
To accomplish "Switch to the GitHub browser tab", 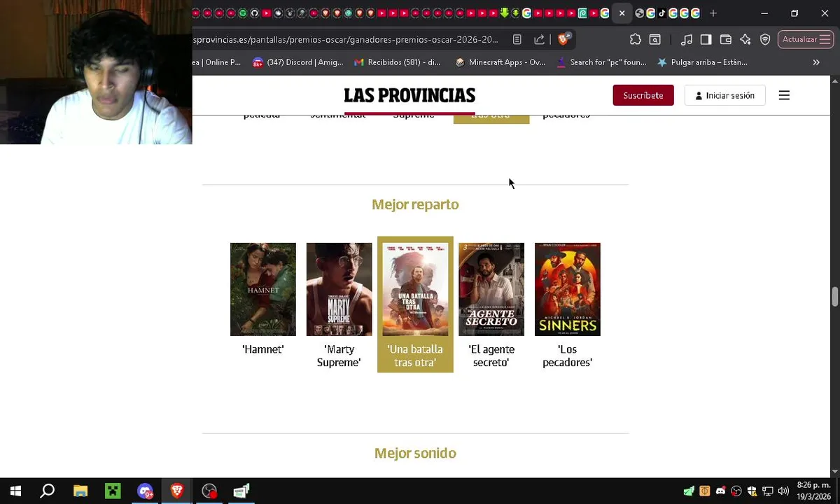I will tap(255, 13).
